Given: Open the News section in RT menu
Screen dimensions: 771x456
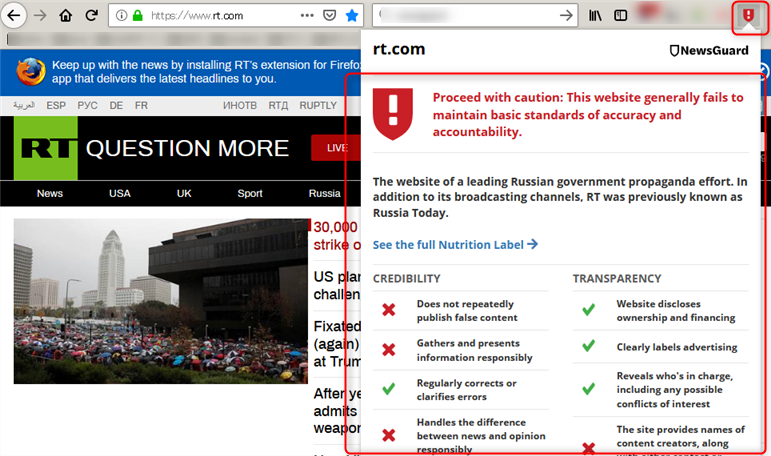Looking at the screenshot, I should point(50,193).
